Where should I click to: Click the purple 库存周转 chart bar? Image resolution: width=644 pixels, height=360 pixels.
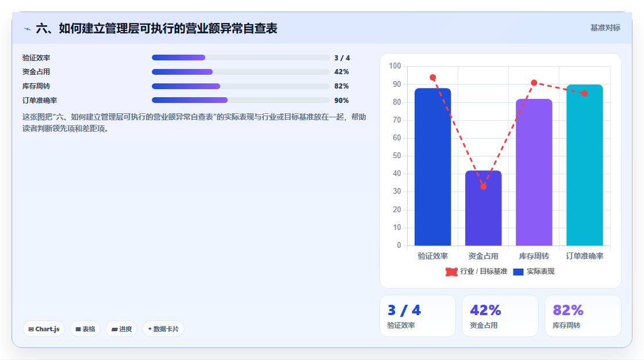(534, 172)
